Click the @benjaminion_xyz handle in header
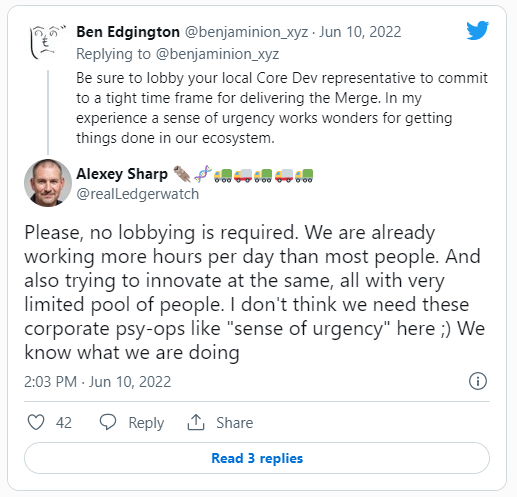Image resolution: width=517 pixels, height=497 pixels. pyautogui.click(x=246, y=32)
